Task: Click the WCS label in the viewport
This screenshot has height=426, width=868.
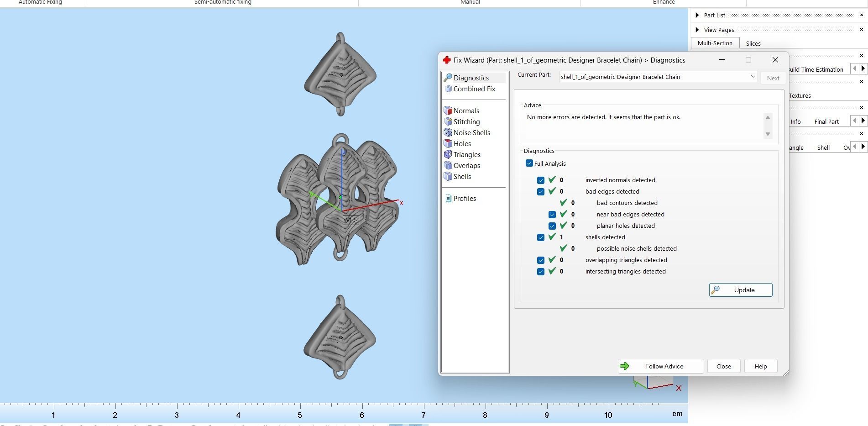Action: point(350,220)
